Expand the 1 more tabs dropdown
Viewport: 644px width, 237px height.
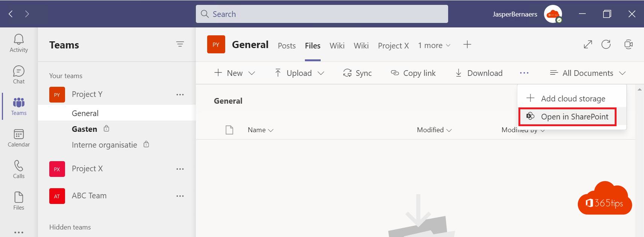(434, 45)
